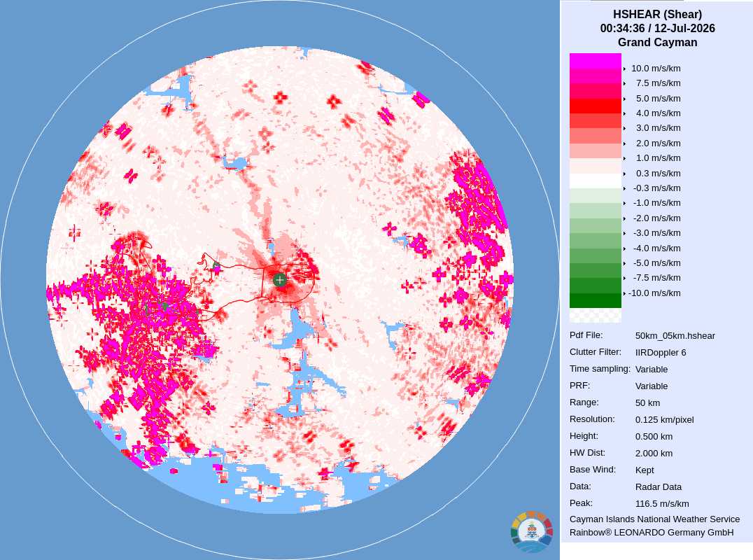753x560 pixels.
Task: Click the 50km_05km.hshear file name
Action: click(x=675, y=336)
